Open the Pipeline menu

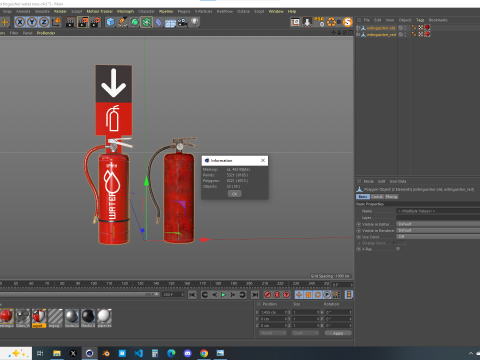coord(166,11)
